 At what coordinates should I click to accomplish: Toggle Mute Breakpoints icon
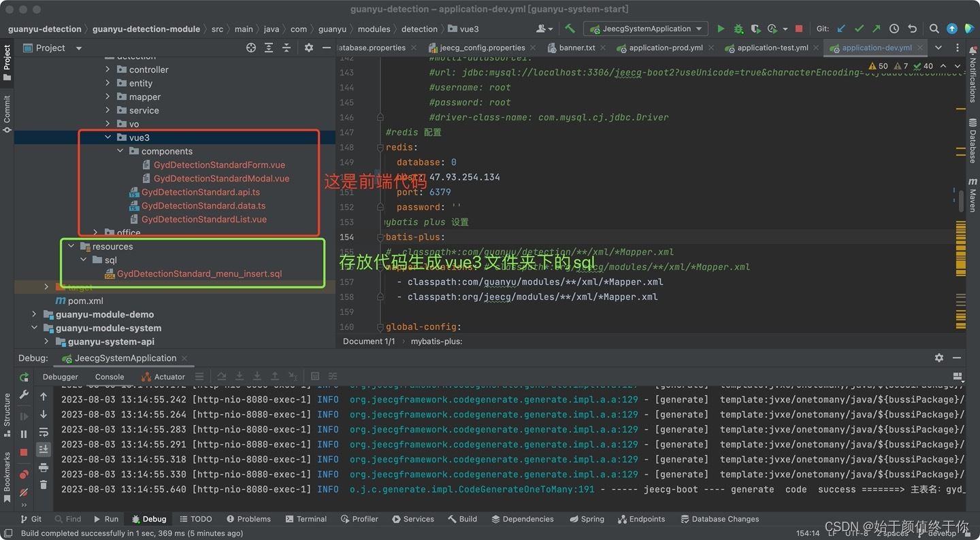24,492
